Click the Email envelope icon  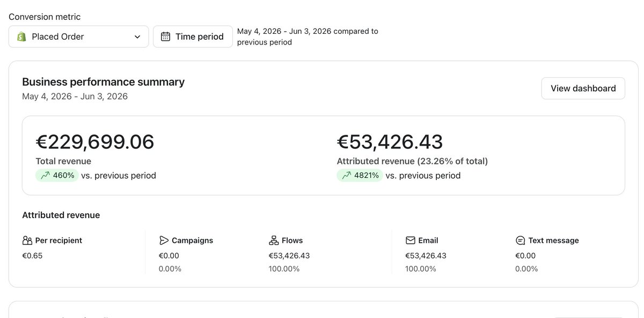[411, 240]
